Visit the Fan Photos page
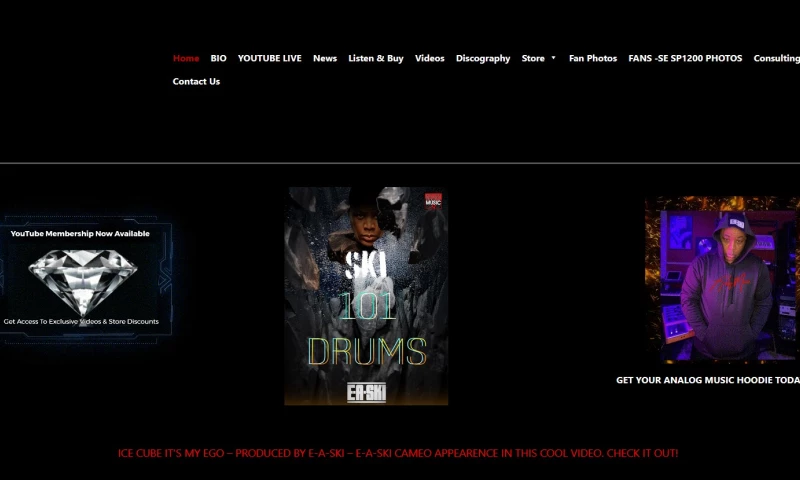 point(593,58)
